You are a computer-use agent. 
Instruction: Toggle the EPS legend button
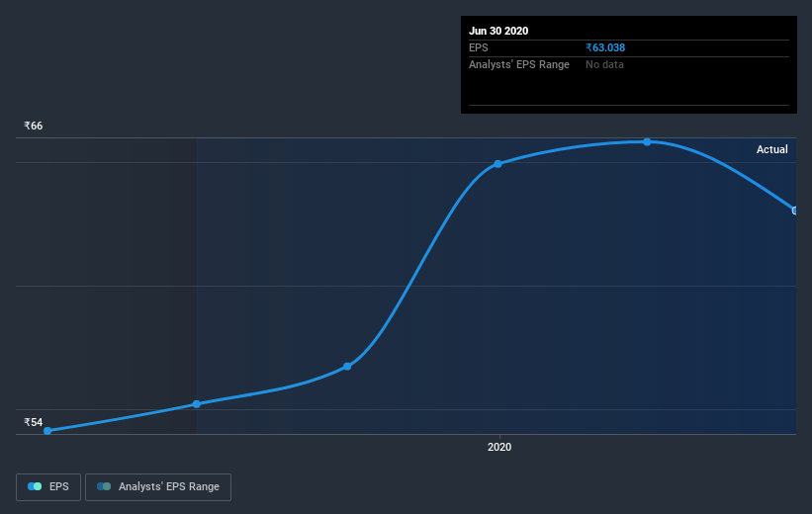pos(48,487)
